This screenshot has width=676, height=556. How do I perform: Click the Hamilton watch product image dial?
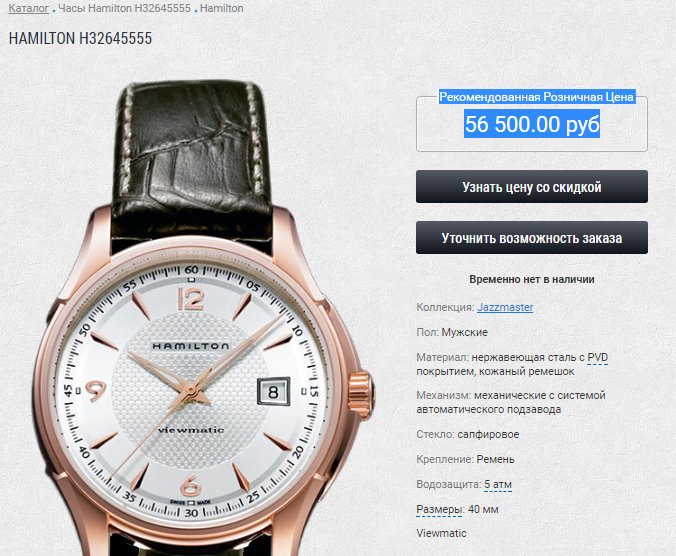190,390
